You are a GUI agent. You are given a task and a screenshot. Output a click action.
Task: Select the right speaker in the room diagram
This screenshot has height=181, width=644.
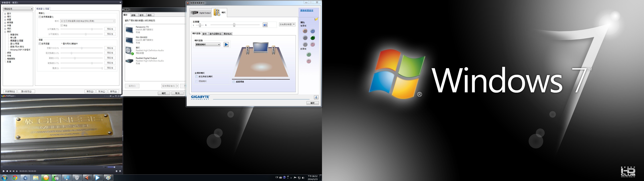[x=274, y=50]
